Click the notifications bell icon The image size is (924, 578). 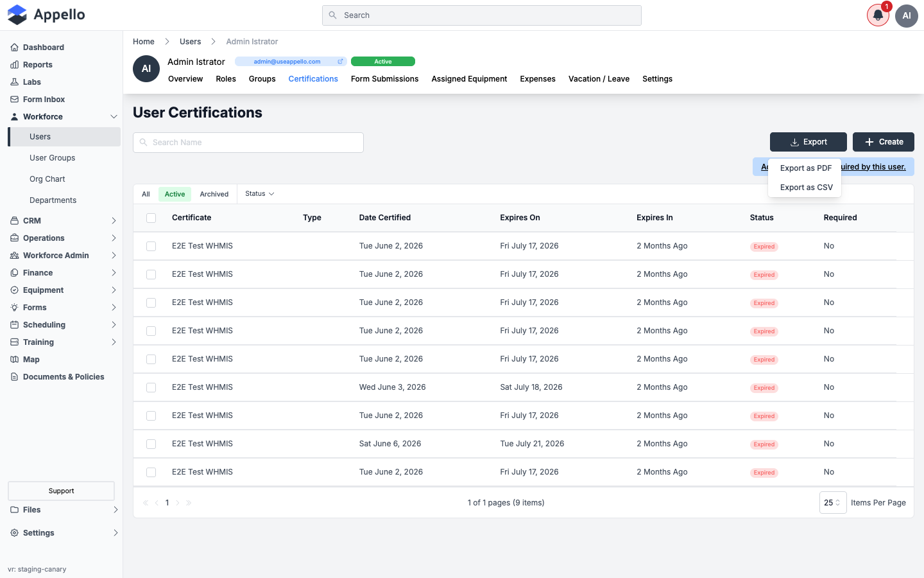(x=878, y=15)
